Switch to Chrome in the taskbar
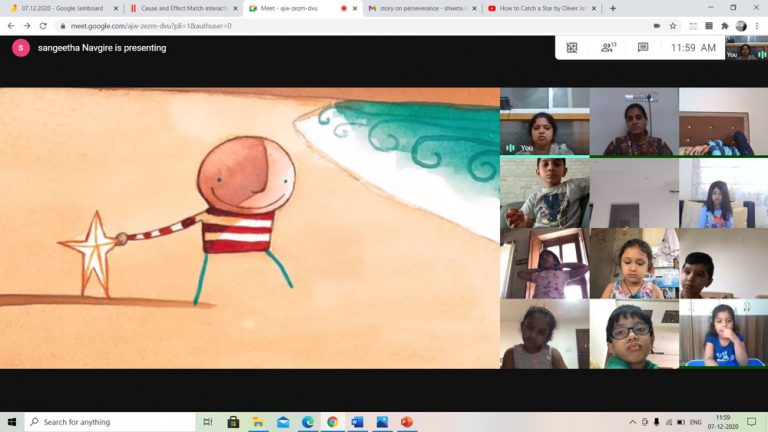 point(333,422)
